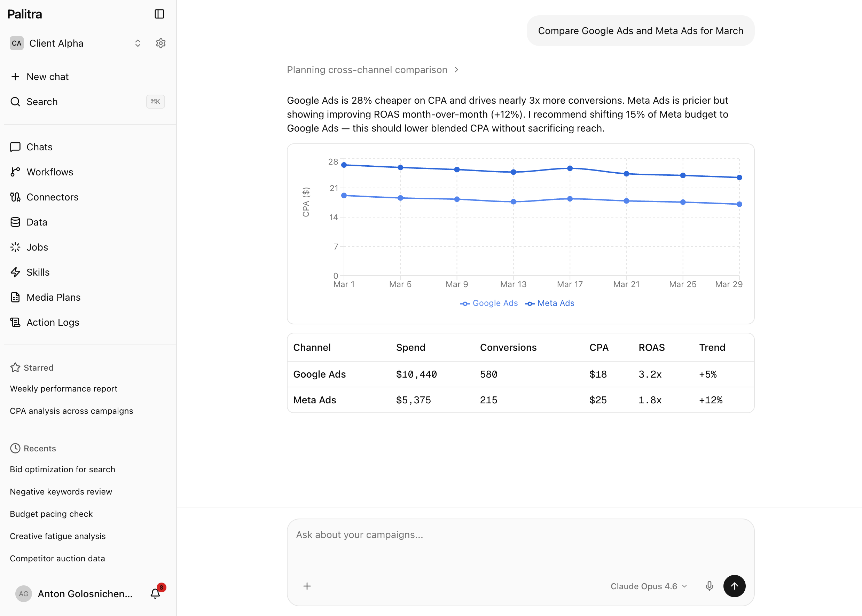This screenshot has height=616, width=862.
Task: Click the Conversions column header
Action: click(508, 347)
